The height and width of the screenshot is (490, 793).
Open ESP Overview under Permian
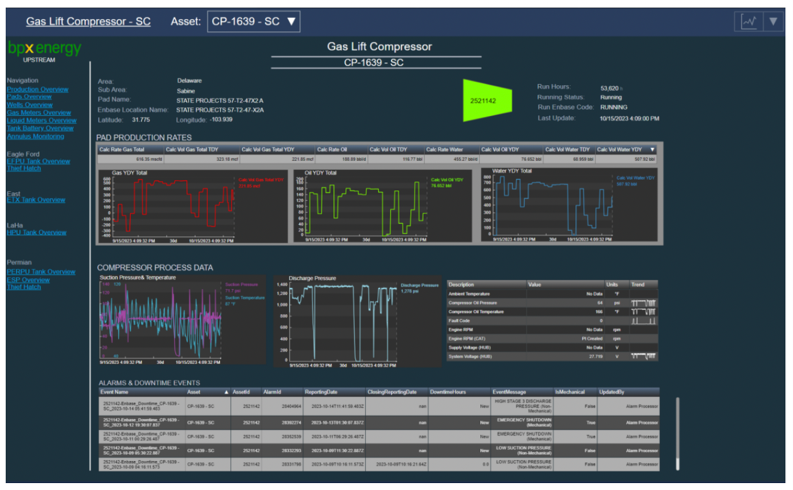28,280
